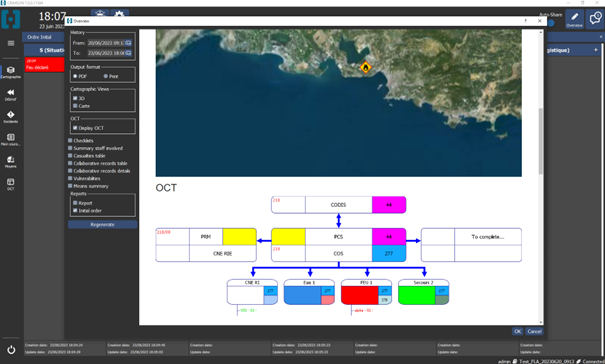Click the Overview pencil icon
Viewport: 605px width, 364px height.
(575, 19)
